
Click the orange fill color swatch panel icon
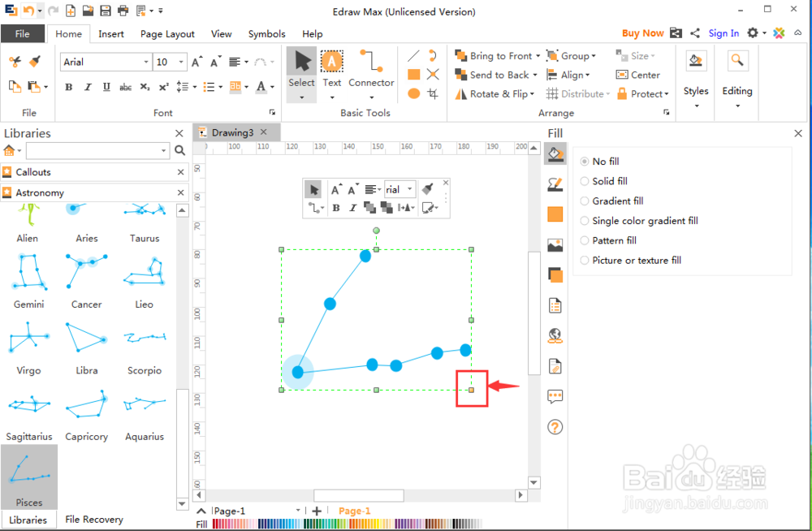coord(555,214)
